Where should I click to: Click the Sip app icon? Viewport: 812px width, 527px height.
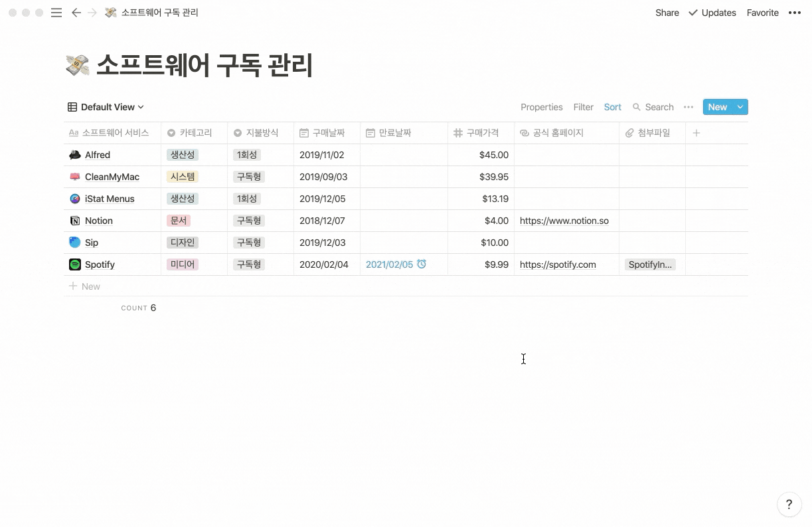(x=75, y=243)
